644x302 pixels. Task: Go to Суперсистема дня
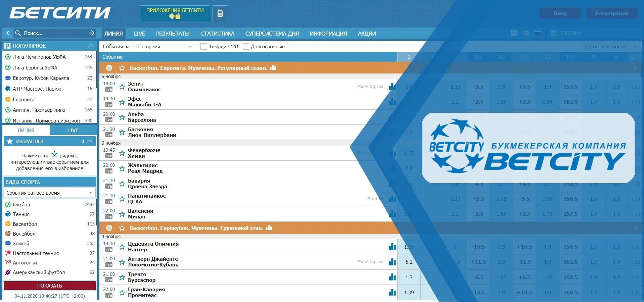pos(272,34)
